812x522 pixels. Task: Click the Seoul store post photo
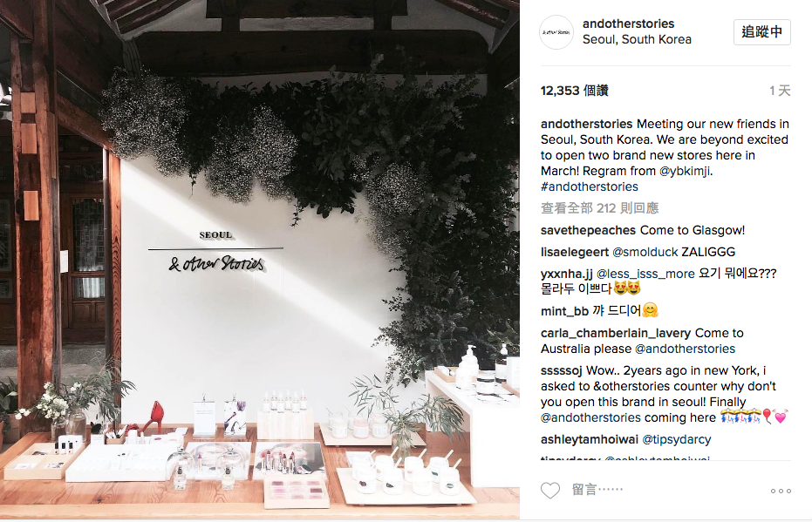[x=259, y=259]
